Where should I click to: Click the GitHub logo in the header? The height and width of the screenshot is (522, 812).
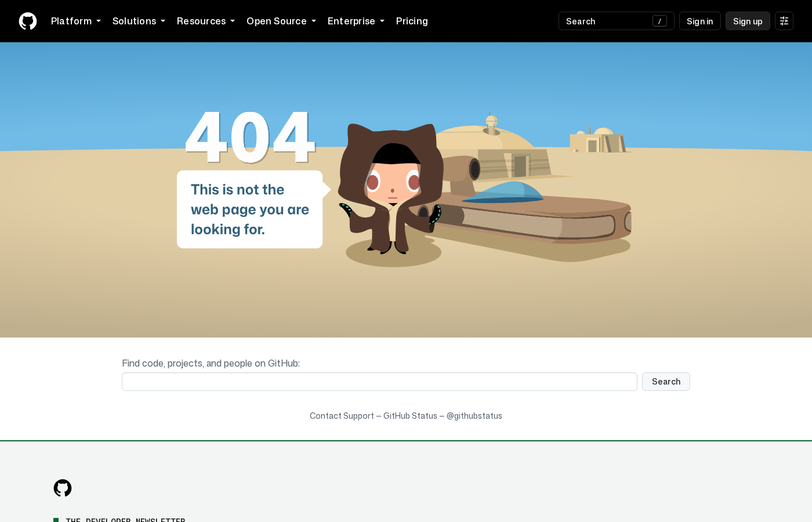28,21
